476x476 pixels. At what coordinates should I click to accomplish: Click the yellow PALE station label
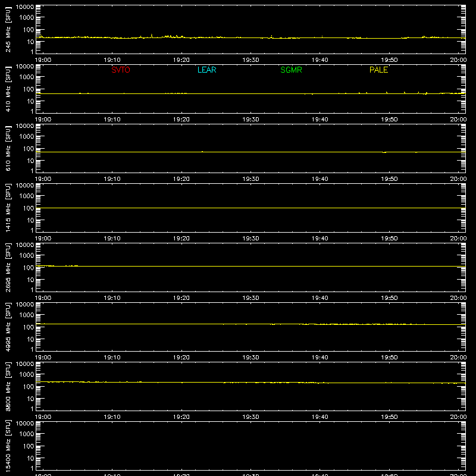(x=378, y=70)
